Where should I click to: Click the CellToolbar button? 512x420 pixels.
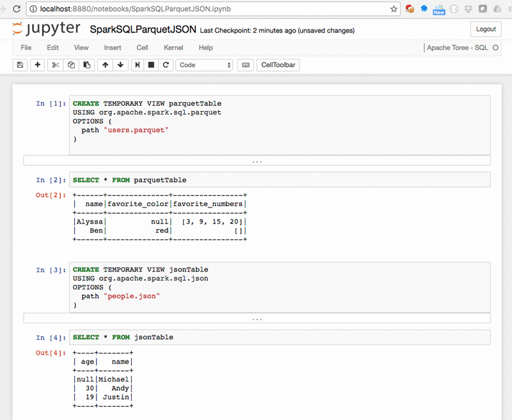tap(278, 65)
